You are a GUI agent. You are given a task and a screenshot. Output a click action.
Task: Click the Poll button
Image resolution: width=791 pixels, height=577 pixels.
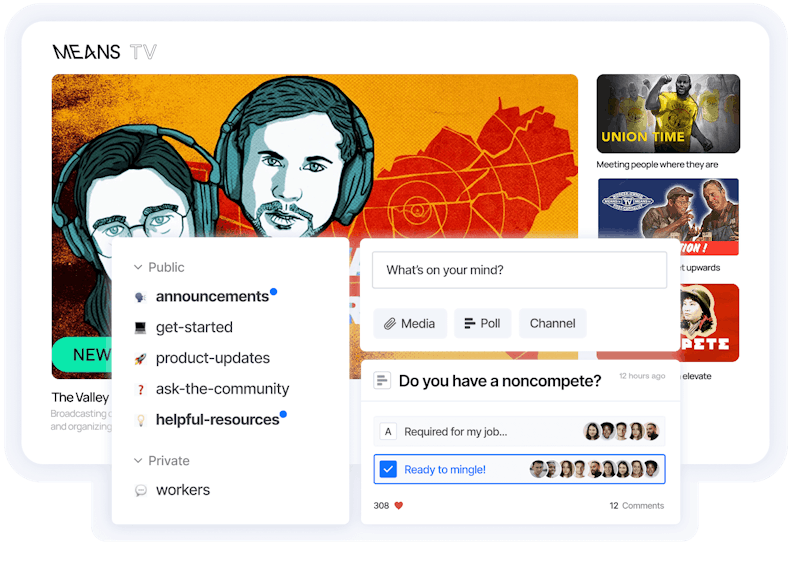(x=482, y=323)
